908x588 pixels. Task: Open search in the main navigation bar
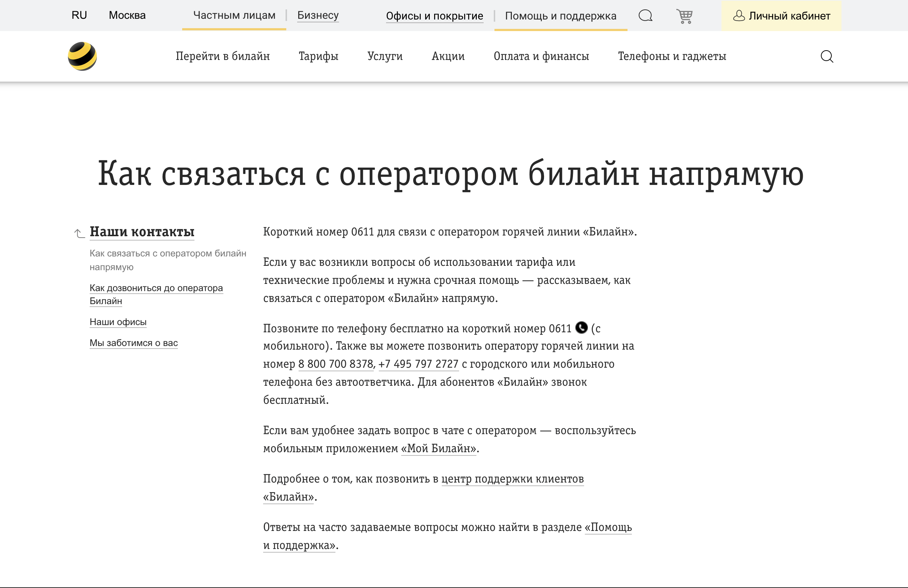point(827,56)
